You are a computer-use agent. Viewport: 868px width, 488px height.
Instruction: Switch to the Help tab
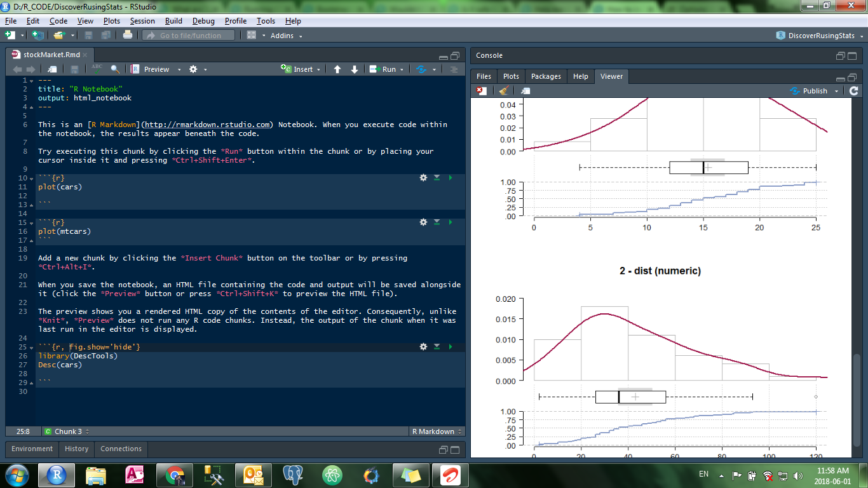click(580, 76)
